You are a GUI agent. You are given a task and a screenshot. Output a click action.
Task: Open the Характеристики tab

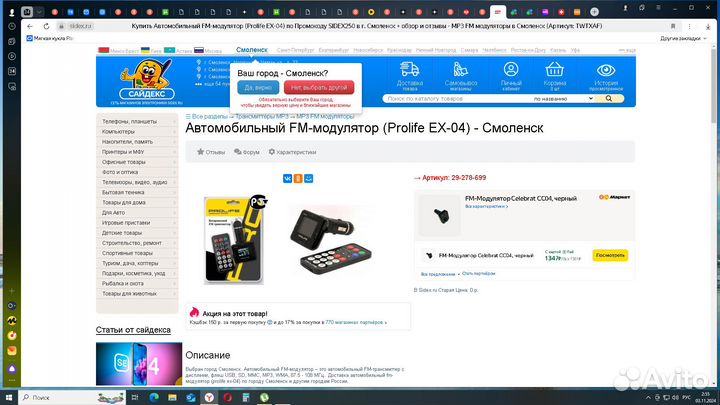coord(292,152)
